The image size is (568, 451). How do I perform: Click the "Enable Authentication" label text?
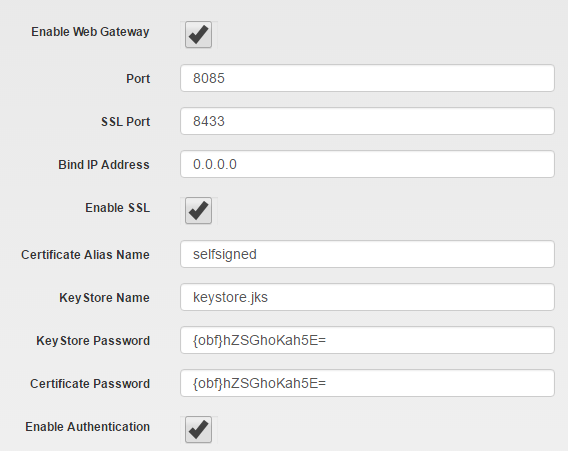(x=87, y=427)
